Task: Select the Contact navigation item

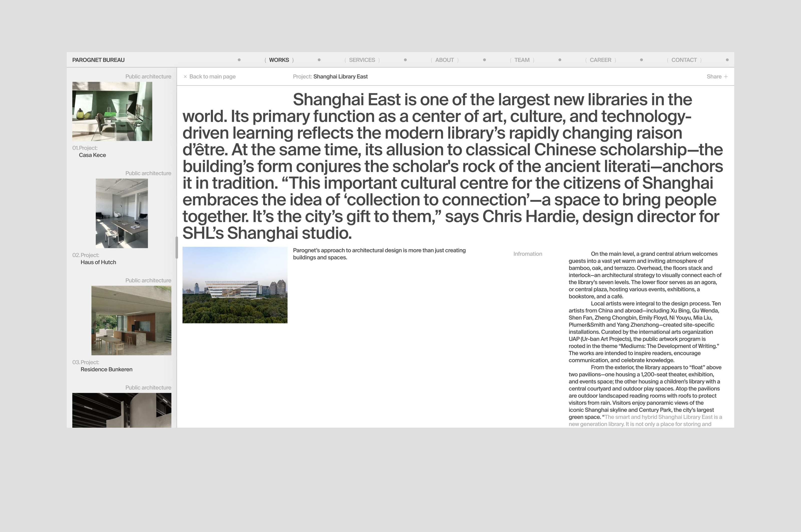Action: click(x=684, y=60)
